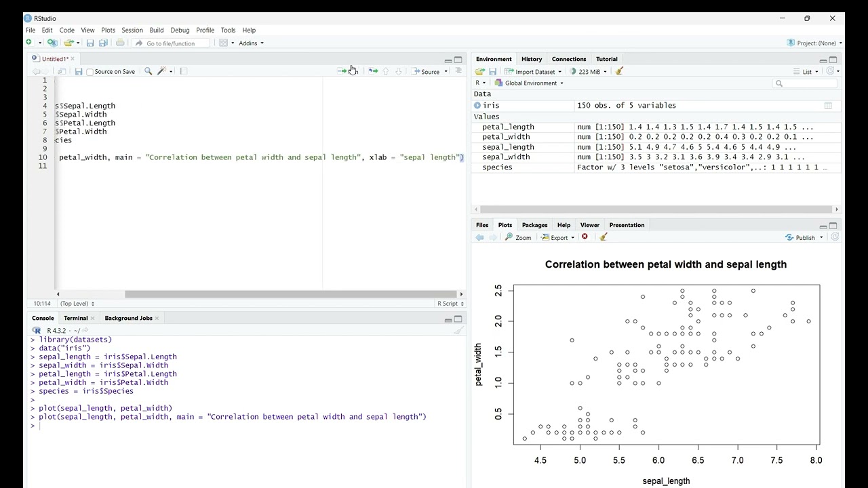Remove the current plot red X
This screenshot has height=488, width=868.
585,237
